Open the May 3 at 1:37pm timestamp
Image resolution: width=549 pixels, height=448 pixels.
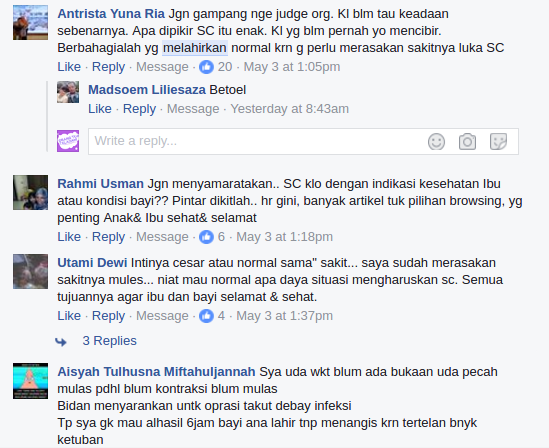point(284,316)
